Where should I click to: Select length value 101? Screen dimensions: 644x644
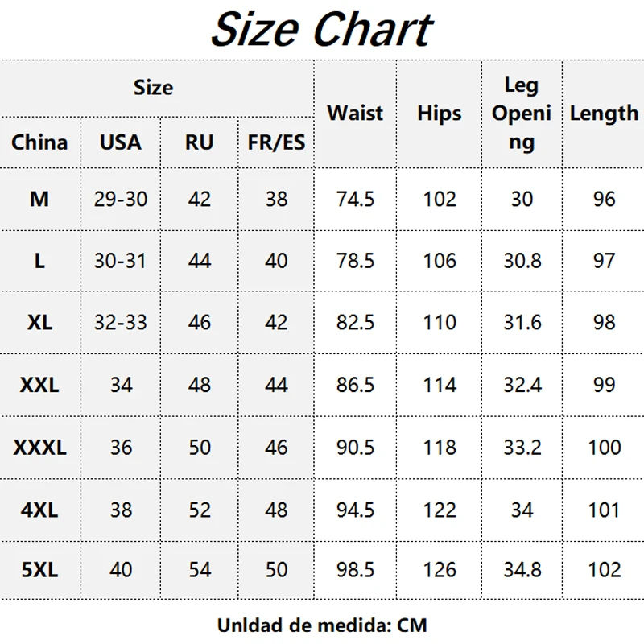(x=604, y=510)
